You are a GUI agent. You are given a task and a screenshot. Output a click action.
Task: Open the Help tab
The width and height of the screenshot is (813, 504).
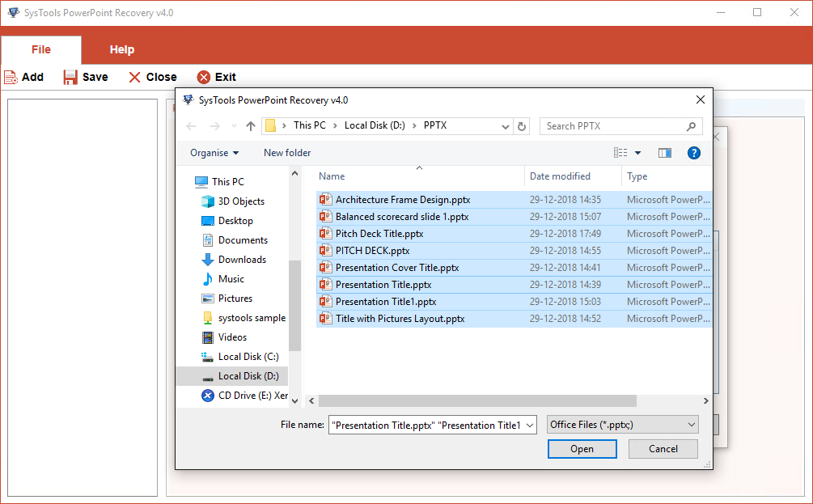122,50
